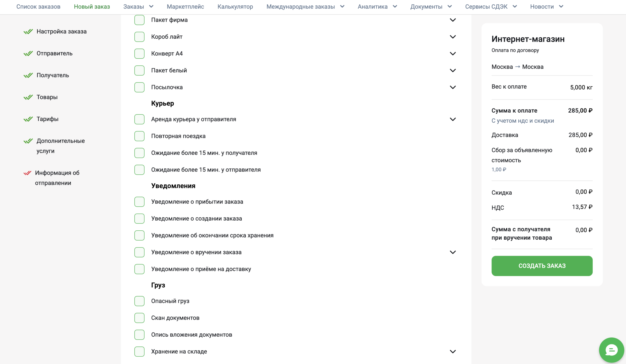This screenshot has width=626, height=364.
Task: Tick the Повторная поездка checkbox
Action: click(139, 136)
